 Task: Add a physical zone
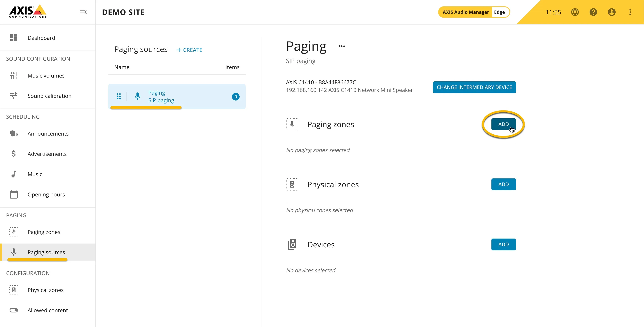(x=504, y=184)
